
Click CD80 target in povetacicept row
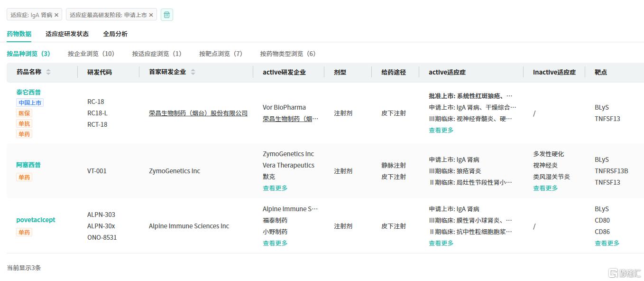[x=602, y=220]
